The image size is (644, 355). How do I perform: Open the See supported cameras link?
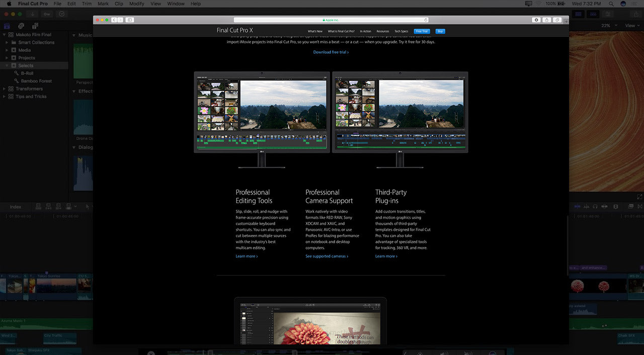pos(327,256)
